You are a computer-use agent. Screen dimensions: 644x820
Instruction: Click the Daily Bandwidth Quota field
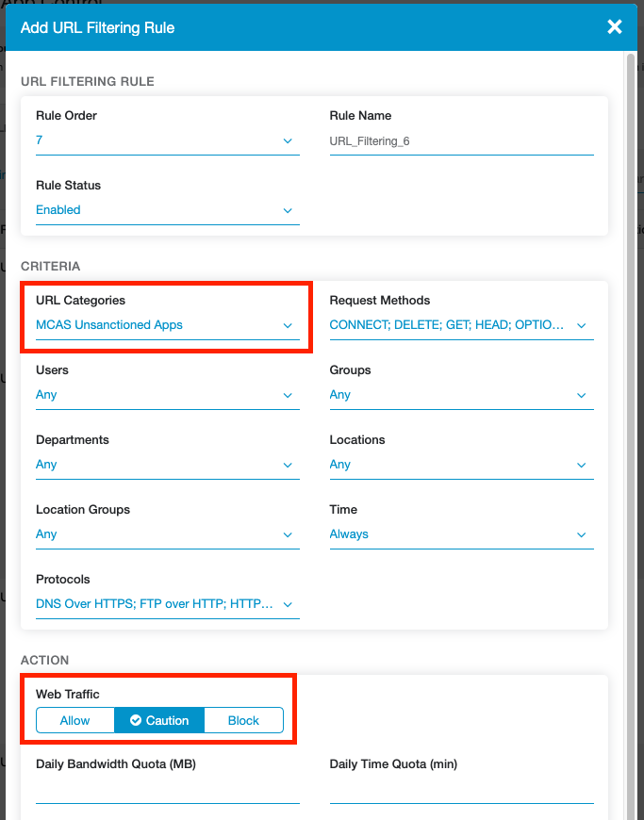click(167, 790)
